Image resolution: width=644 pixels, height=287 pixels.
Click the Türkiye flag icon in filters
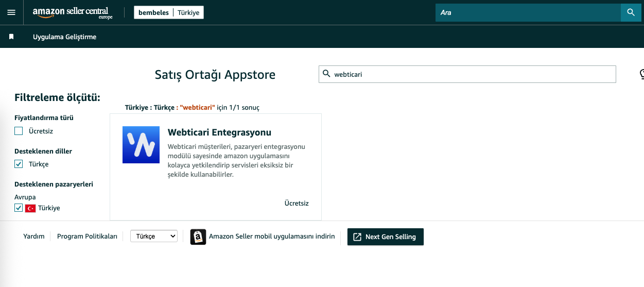click(x=30, y=208)
